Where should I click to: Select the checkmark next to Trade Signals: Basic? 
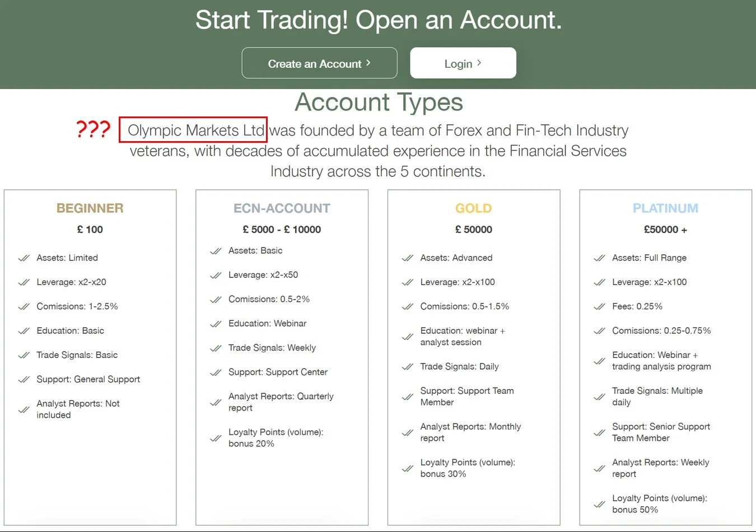tap(24, 355)
